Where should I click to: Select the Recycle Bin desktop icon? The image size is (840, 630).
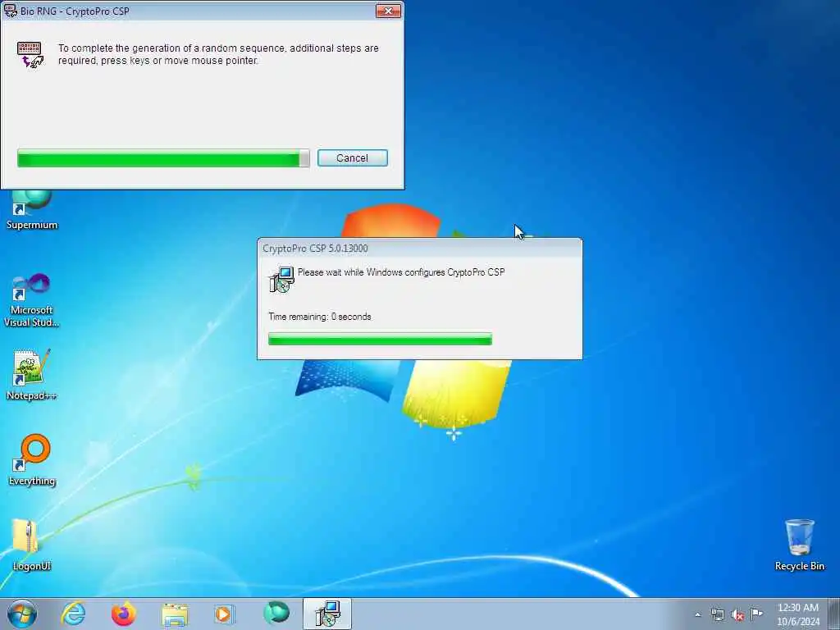click(800, 545)
